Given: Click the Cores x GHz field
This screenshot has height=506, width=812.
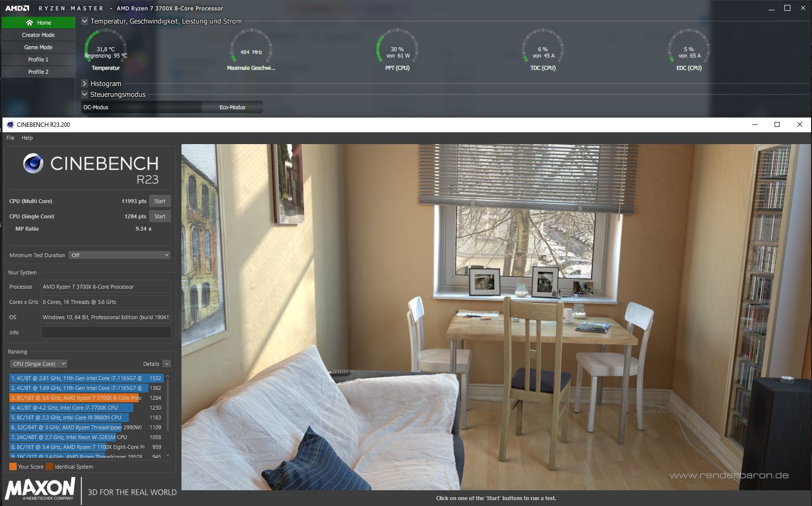Looking at the screenshot, I should tap(106, 302).
